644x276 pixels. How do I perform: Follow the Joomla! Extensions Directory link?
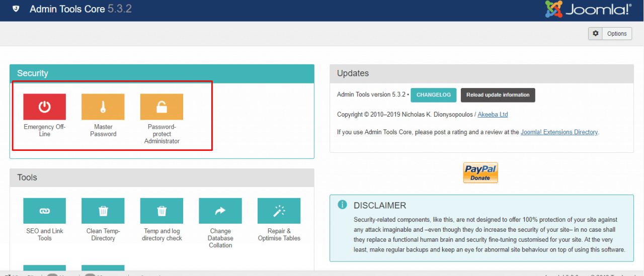[x=559, y=132]
